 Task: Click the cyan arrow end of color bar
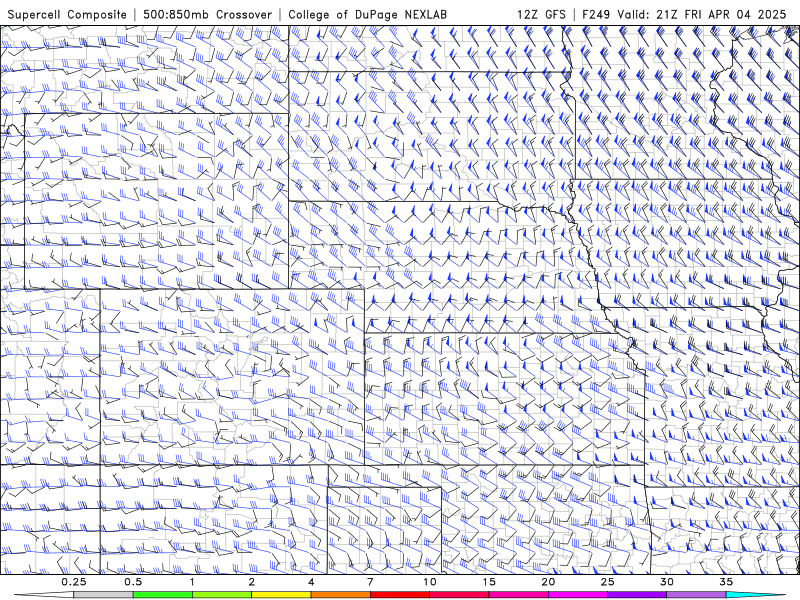click(756, 595)
